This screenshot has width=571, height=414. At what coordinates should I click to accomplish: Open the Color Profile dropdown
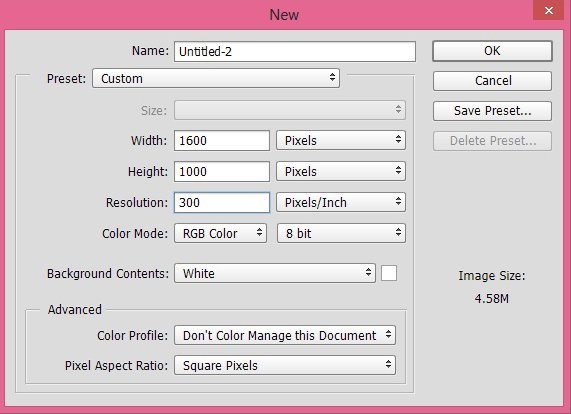(285, 335)
